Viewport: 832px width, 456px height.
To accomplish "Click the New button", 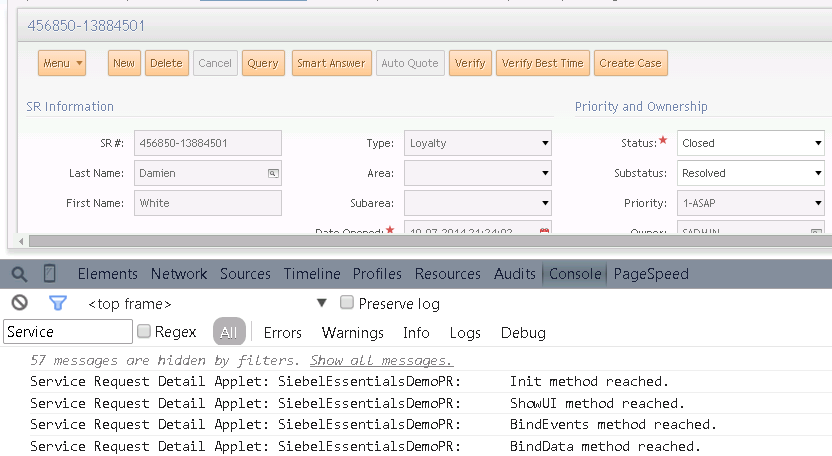I will 124,63.
